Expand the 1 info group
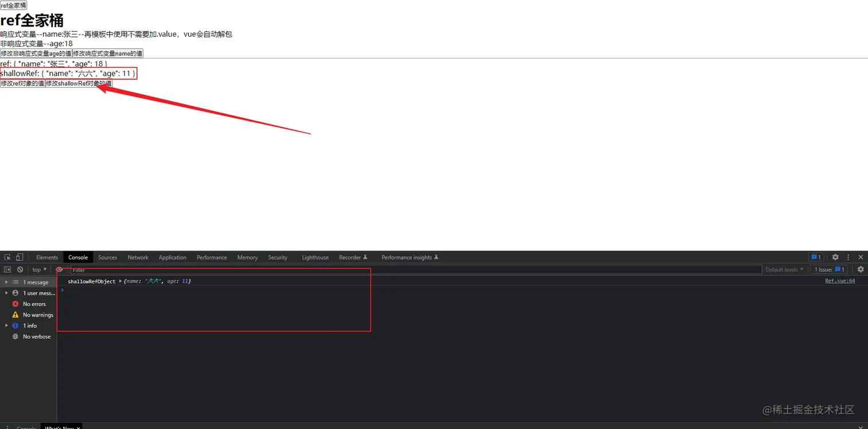Screen dimensions: 868x429 coord(6,326)
